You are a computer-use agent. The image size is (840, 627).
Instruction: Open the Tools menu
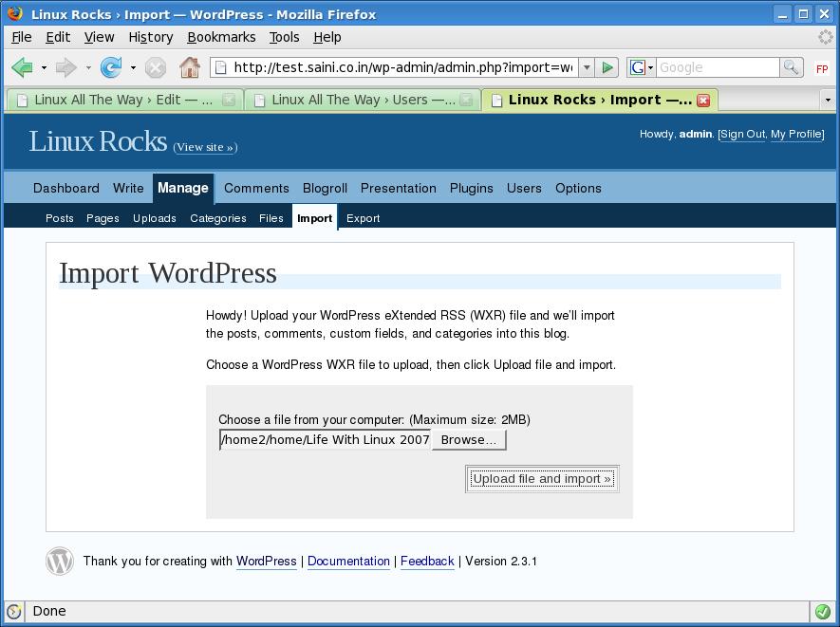(284, 37)
